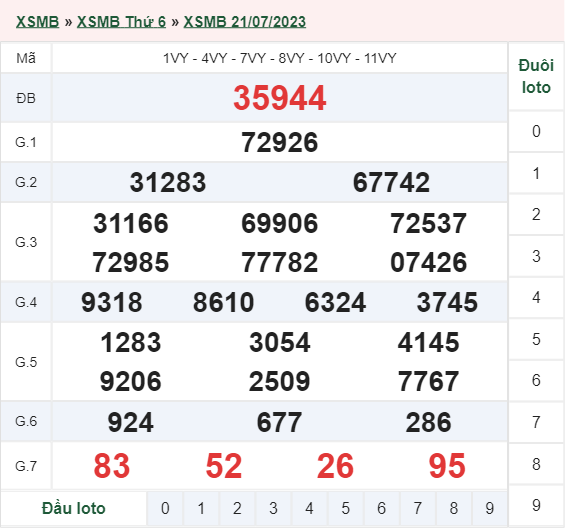Select digit 9 in Đầu loto row
This screenshot has width=565, height=528.
(x=489, y=508)
